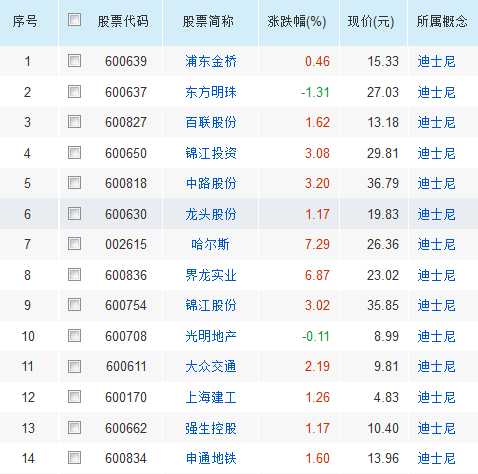Follow the 界龙实业 link
This screenshot has height=474, width=478.
(211, 275)
